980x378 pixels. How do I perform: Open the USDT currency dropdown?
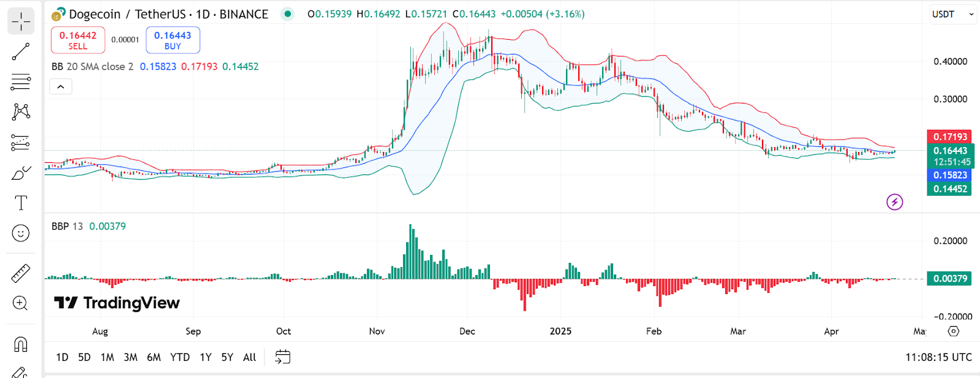[x=954, y=14]
